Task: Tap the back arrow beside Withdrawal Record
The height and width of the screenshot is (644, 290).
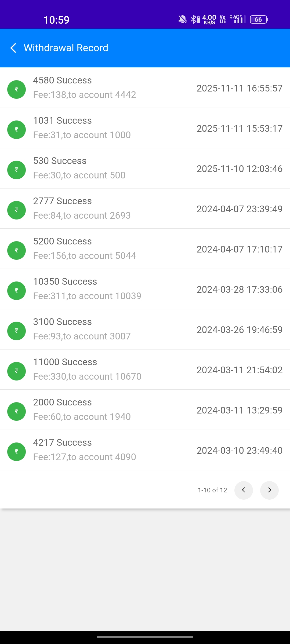Action: coord(13,48)
